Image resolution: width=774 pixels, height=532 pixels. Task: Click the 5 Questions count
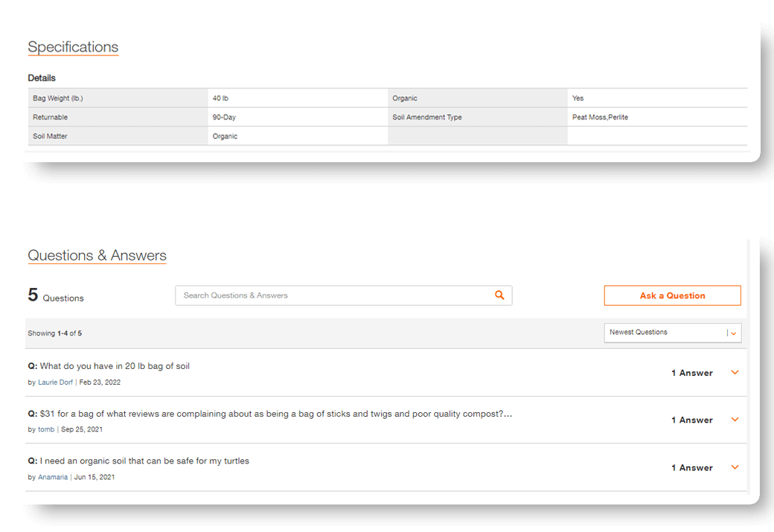[x=56, y=295]
